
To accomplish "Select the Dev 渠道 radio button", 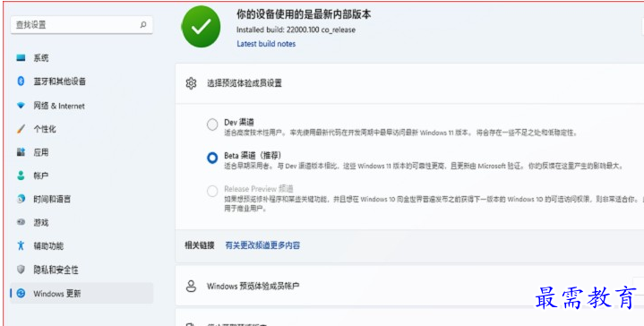I will pyautogui.click(x=212, y=124).
